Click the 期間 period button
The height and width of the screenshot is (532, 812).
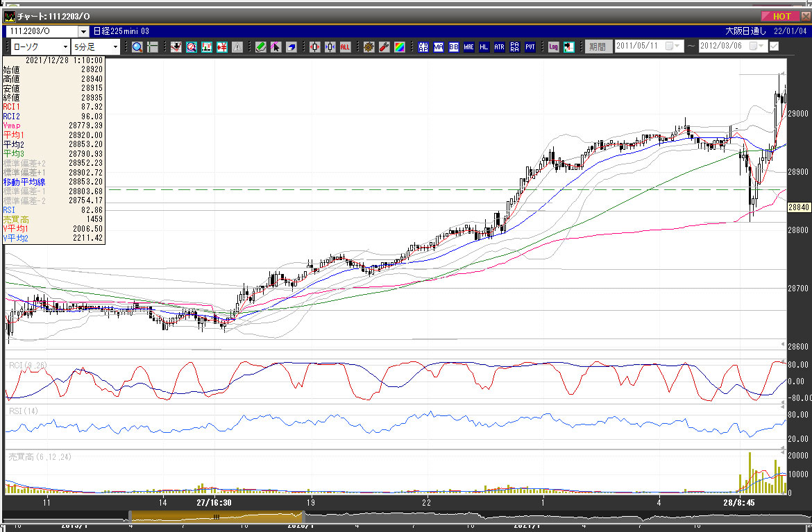click(597, 46)
